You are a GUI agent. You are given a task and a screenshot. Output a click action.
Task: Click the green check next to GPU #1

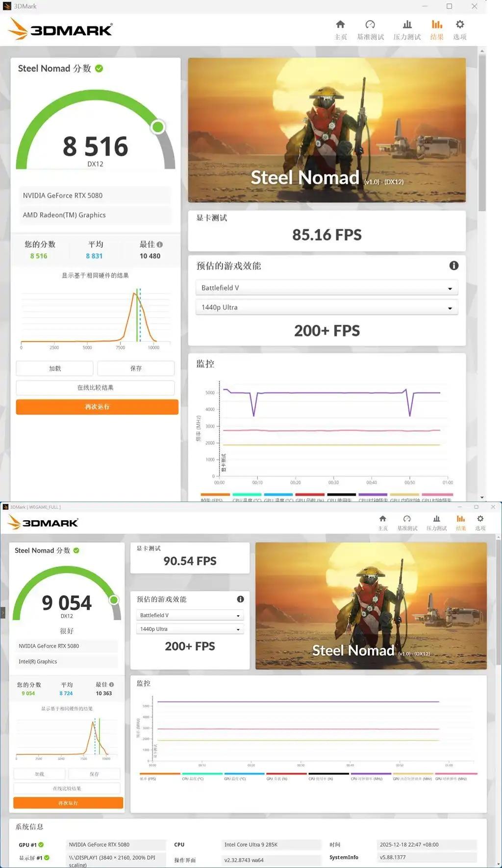click(41, 844)
